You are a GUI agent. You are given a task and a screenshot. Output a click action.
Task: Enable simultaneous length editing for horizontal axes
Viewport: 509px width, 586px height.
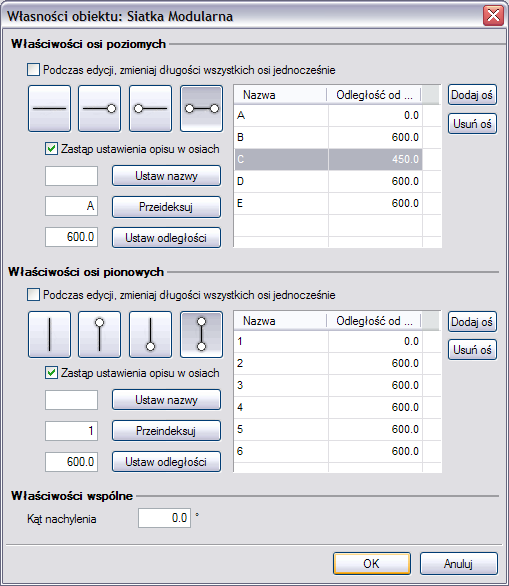pyautogui.click(x=33, y=70)
